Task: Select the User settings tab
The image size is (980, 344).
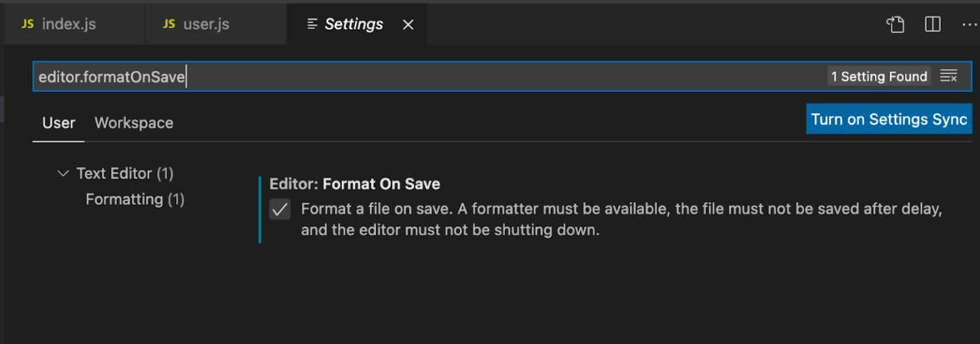Action: tap(59, 122)
